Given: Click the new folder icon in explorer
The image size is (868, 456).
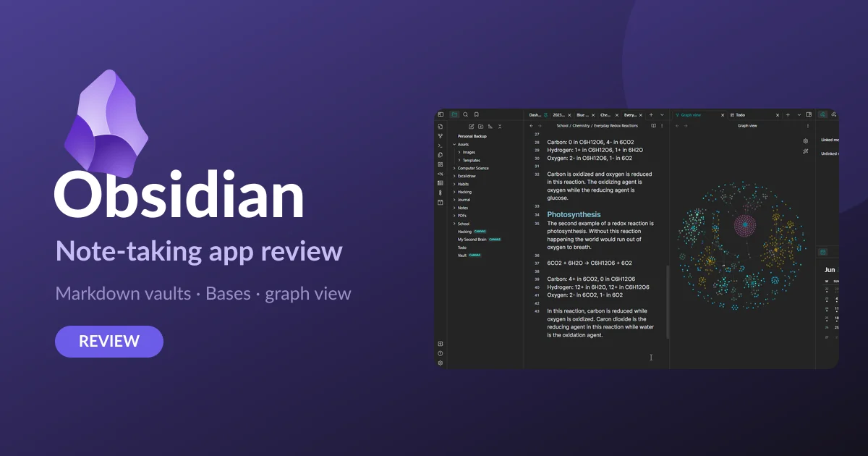Looking at the screenshot, I should (x=481, y=126).
